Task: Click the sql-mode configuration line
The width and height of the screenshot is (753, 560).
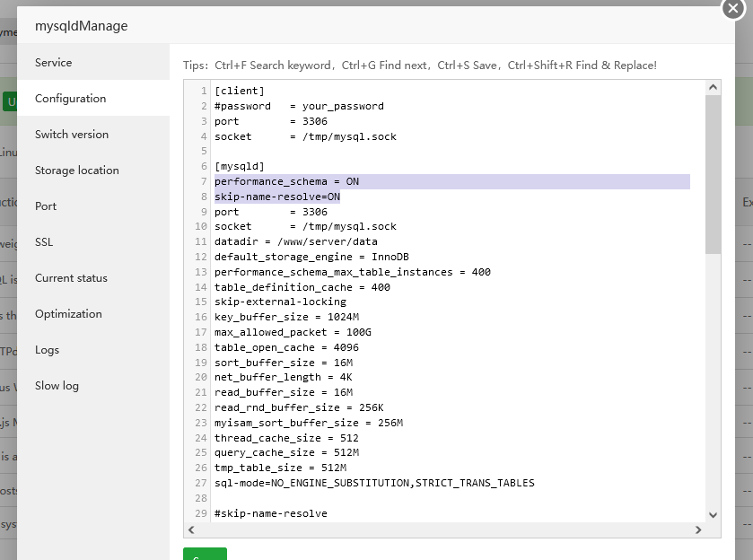Action: (374, 483)
